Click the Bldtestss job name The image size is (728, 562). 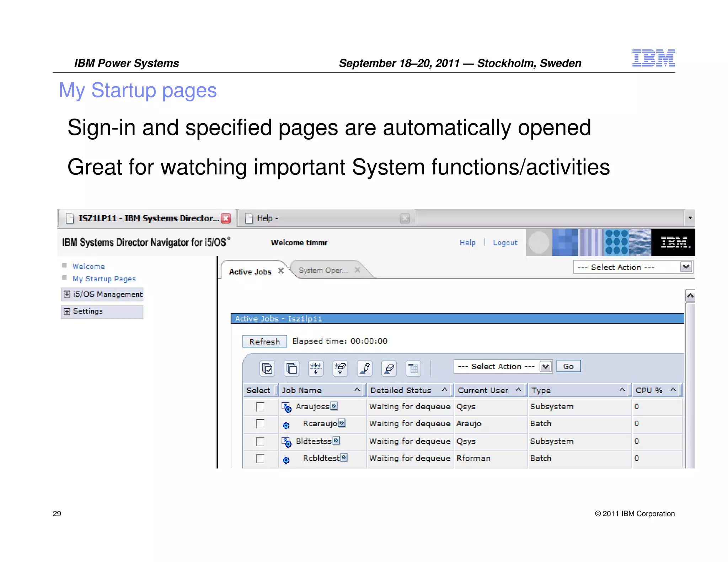pyautogui.click(x=314, y=441)
